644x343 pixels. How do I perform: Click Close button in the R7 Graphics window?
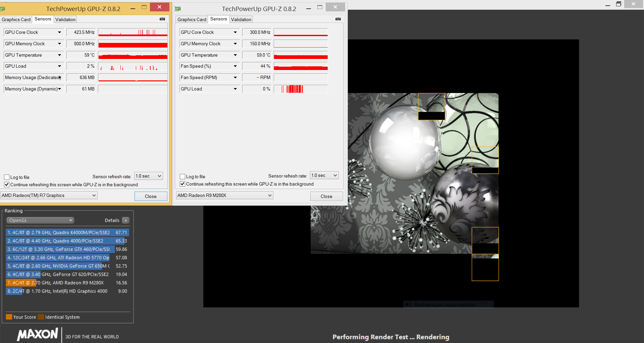click(x=151, y=196)
